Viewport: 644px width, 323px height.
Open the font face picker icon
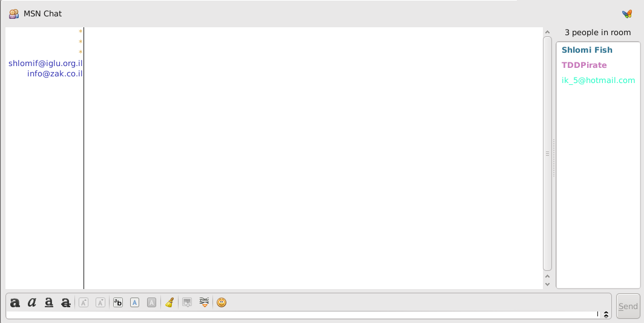coord(118,302)
